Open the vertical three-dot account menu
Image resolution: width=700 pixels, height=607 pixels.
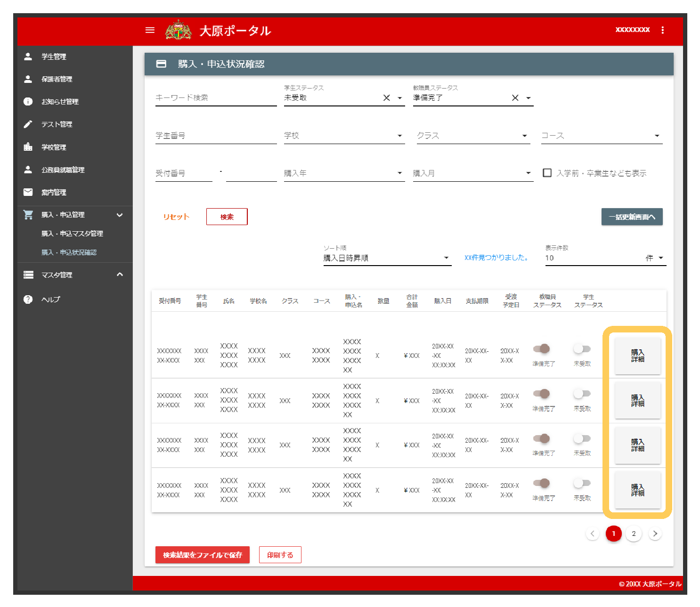[x=662, y=30]
